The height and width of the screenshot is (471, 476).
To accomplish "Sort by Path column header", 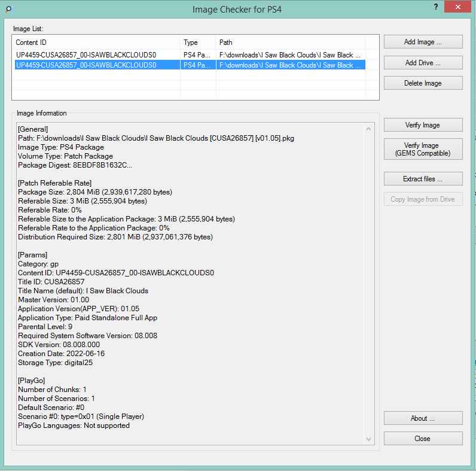I will [x=291, y=42].
